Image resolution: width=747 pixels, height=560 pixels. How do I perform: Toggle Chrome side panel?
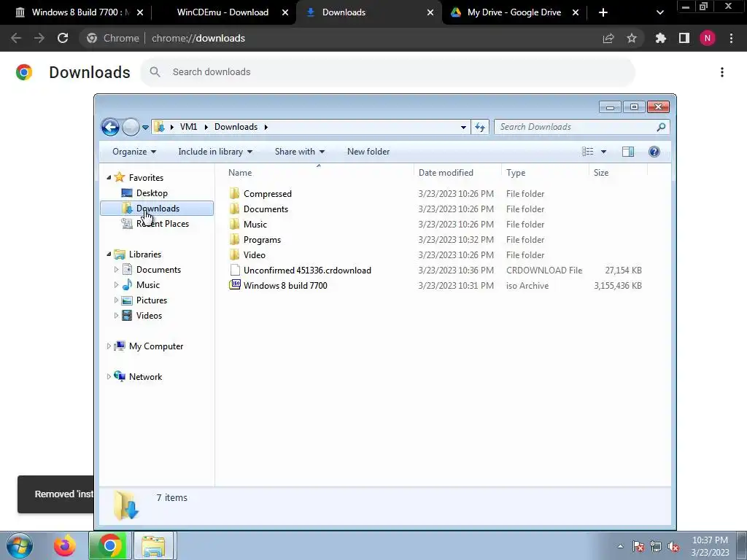tap(684, 38)
